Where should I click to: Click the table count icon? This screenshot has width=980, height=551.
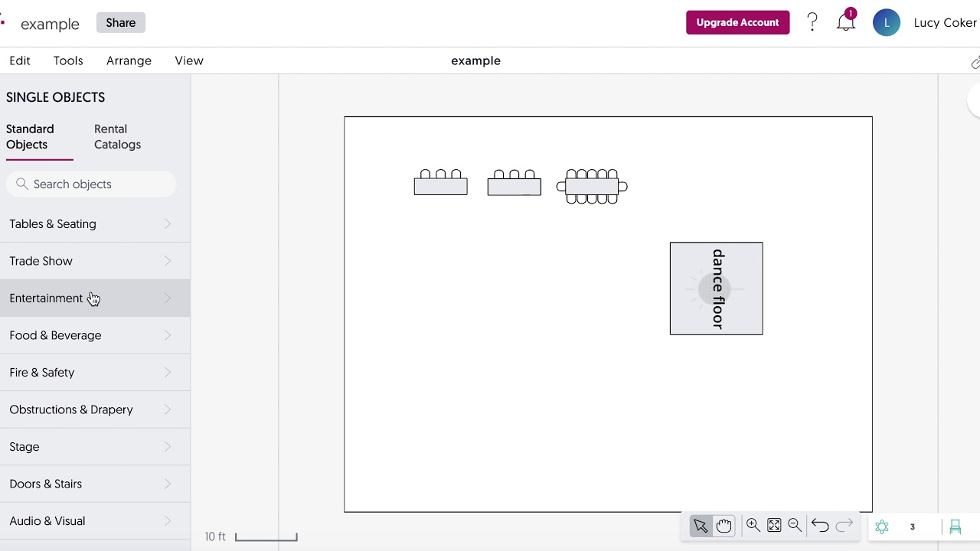coord(882,527)
